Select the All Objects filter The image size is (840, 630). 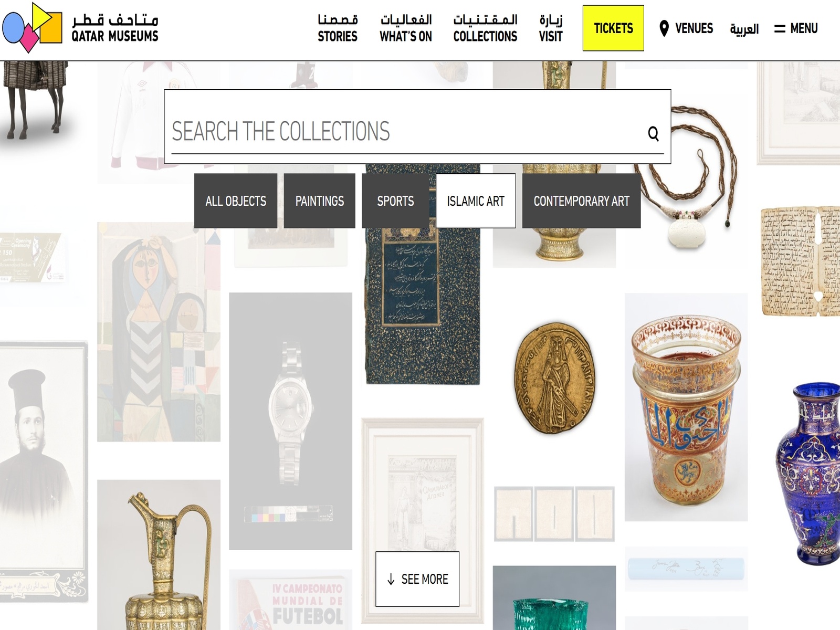pos(236,201)
